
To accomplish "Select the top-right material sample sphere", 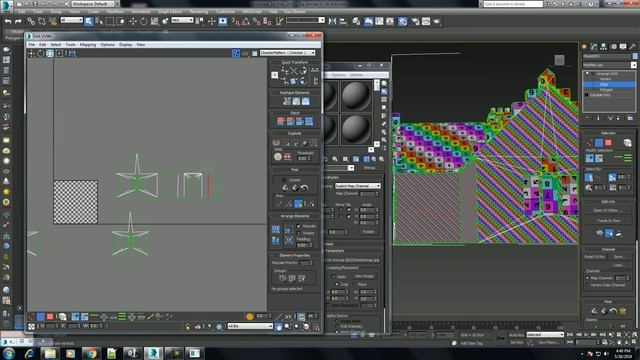I will point(356,96).
